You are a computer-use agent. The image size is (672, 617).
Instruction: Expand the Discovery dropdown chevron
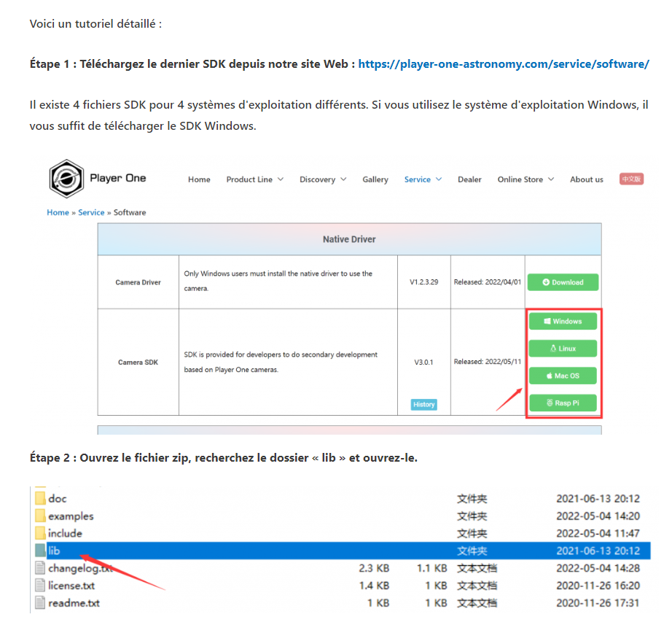point(343,179)
